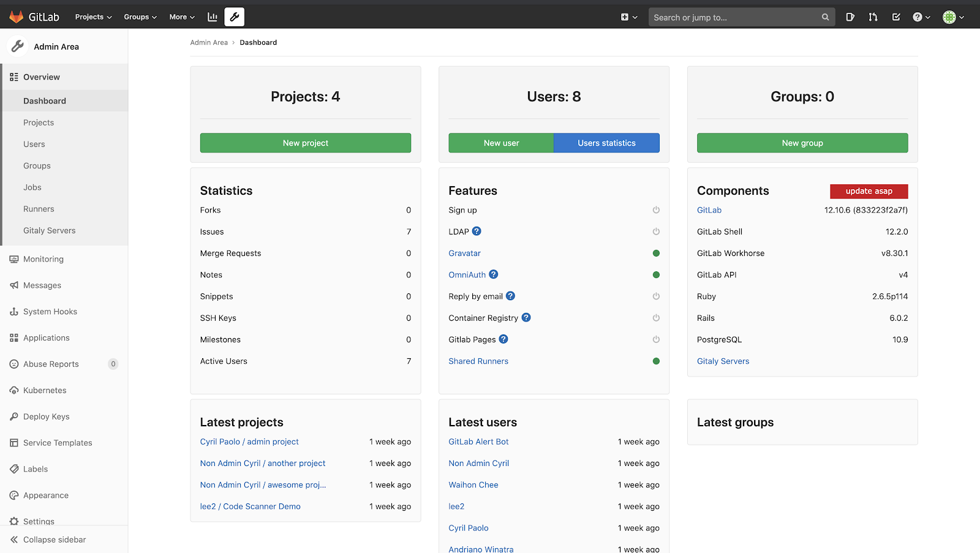
Task: Click the Shared Runners green dot
Action: (656, 361)
